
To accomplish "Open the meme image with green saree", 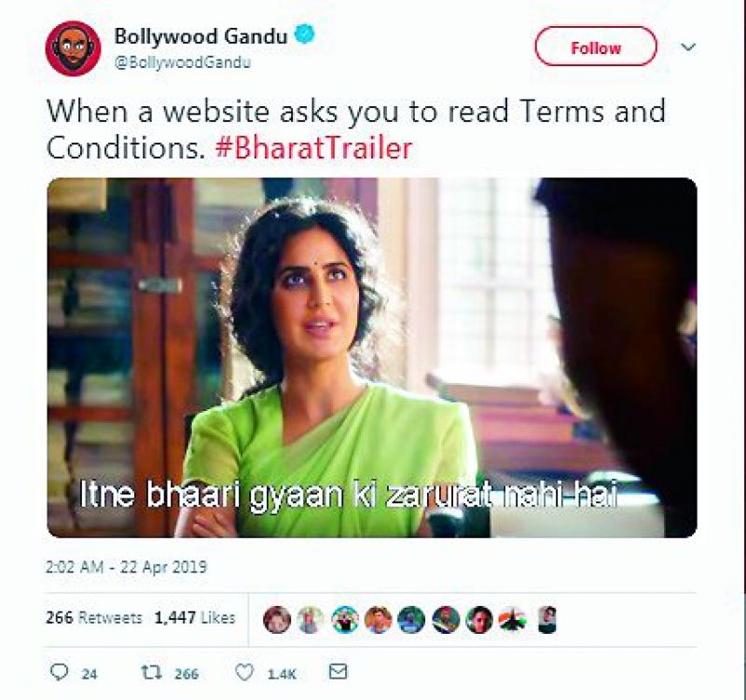I will click(372, 358).
